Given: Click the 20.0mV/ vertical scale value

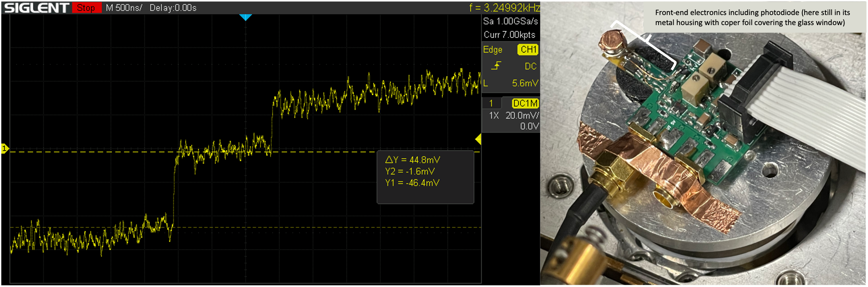Looking at the screenshot, I should (x=522, y=116).
